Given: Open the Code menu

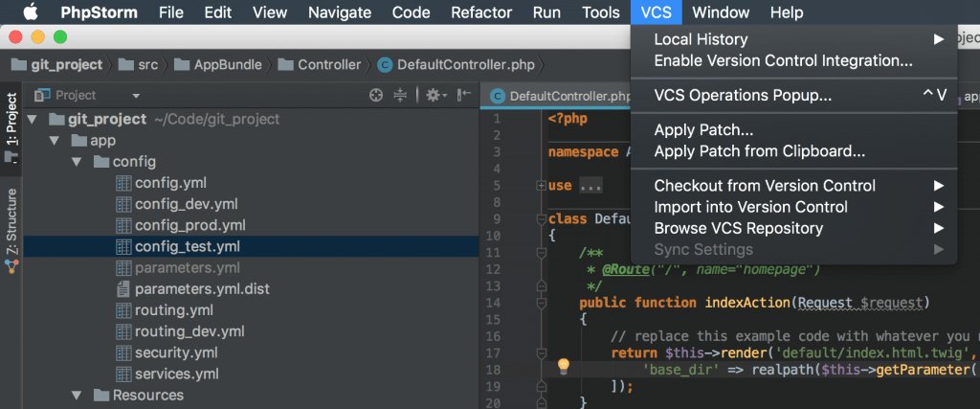Looking at the screenshot, I should pyautogui.click(x=411, y=12).
